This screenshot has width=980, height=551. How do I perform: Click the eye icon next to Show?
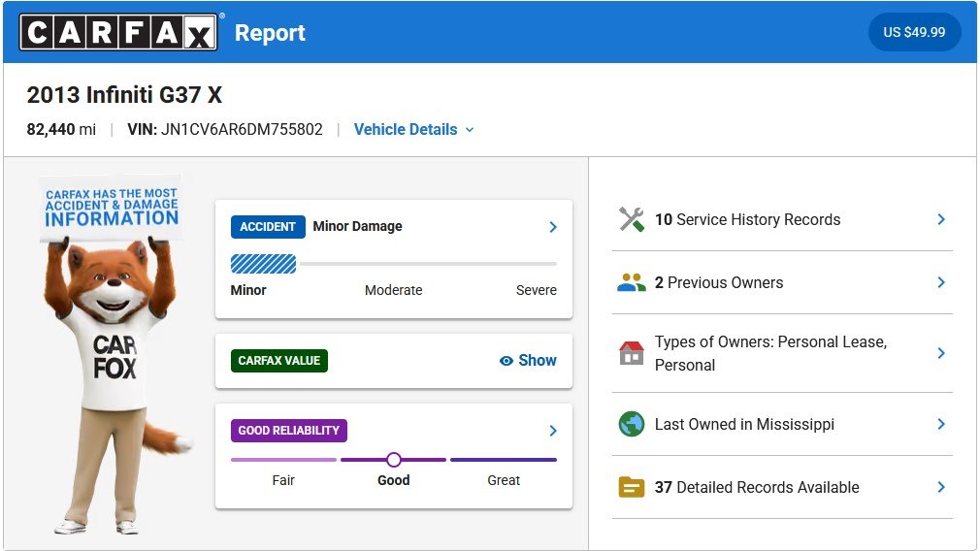pos(506,361)
